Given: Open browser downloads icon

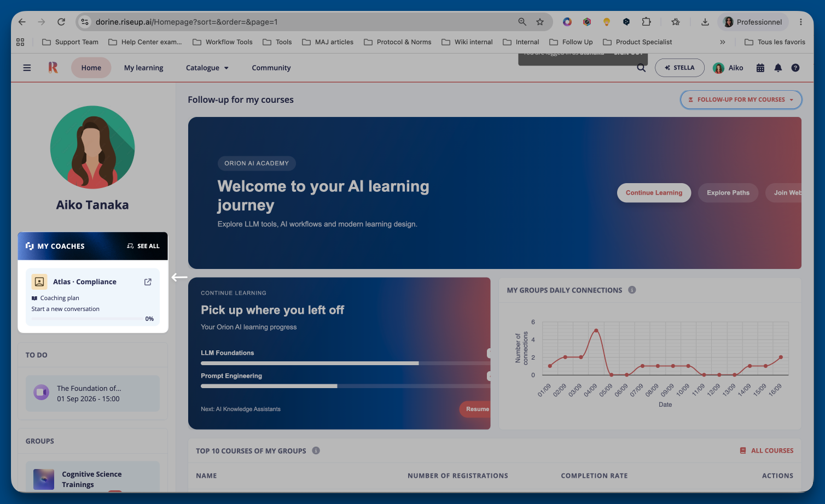Looking at the screenshot, I should pos(705,22).
